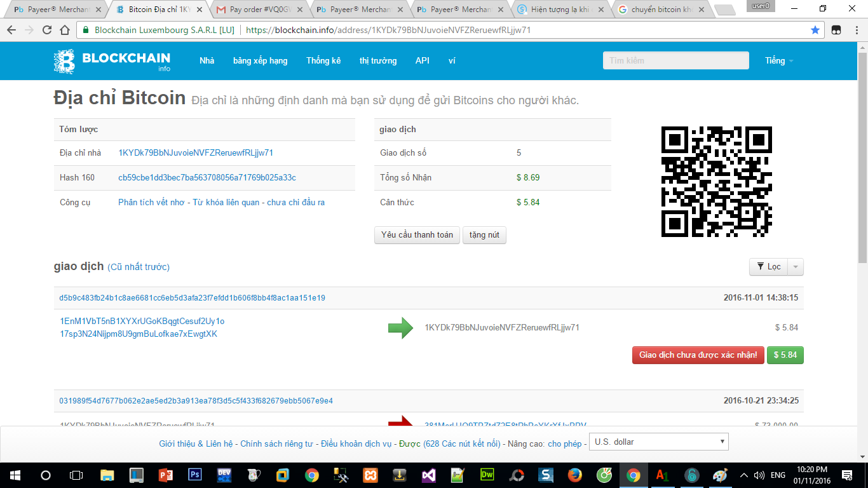Expand the Lọc filter dropdown arrow
The height and width of the screenshot is (488, 868).
click(796, 267)
